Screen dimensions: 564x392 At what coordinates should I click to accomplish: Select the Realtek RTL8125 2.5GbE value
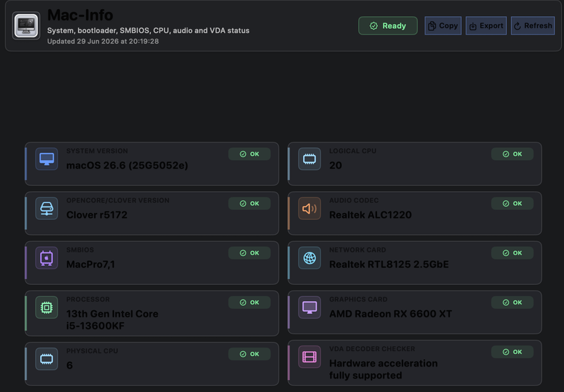coord(389,264)
